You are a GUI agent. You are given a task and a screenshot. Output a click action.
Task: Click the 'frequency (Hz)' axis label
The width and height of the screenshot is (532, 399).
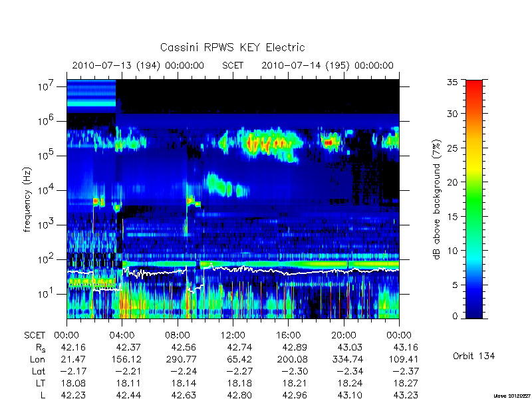pyautogui.click(x=27, y=199)
